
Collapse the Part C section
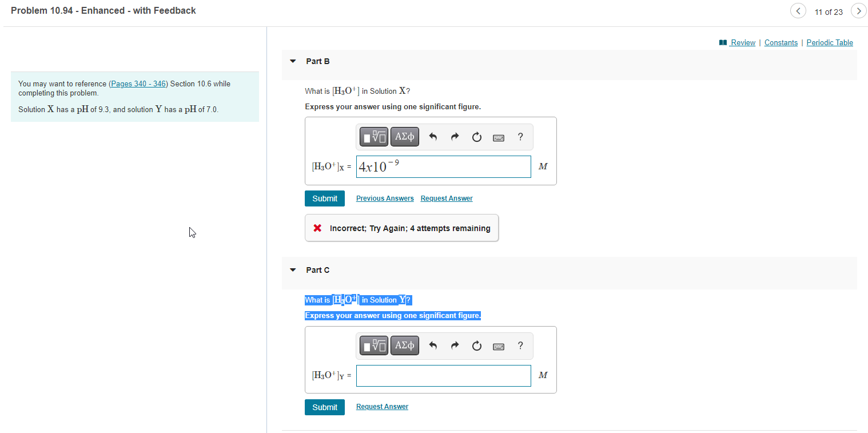point(293,270)
